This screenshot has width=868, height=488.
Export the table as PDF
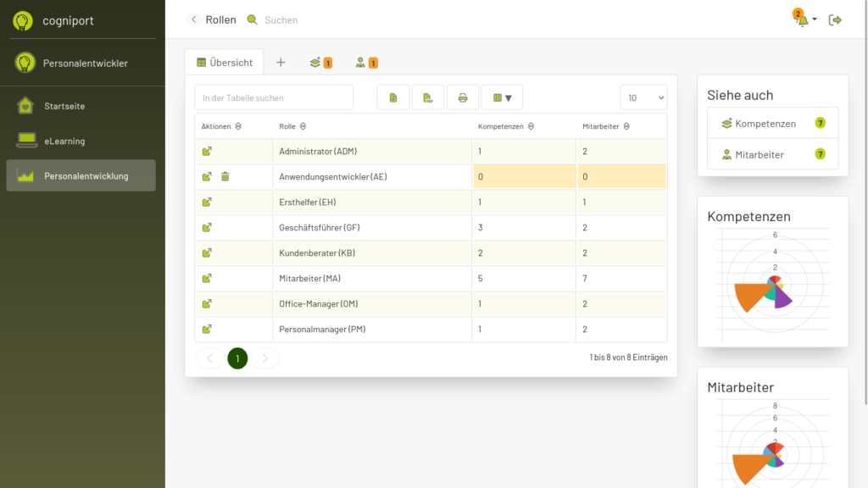point(428,98)
